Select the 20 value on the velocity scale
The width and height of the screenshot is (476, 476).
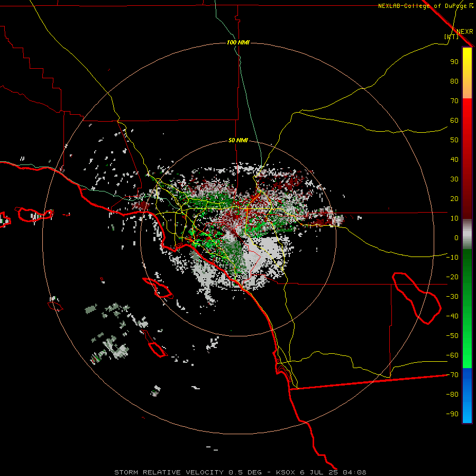454,198
